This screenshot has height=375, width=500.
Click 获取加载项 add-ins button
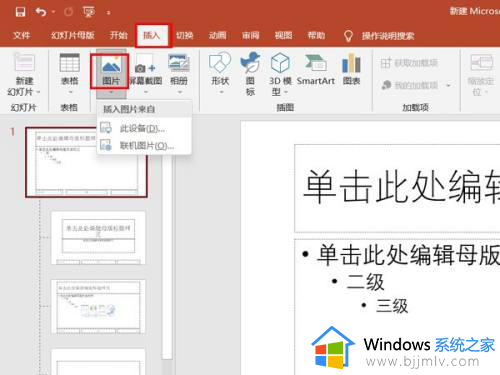(x=409, y=63)
